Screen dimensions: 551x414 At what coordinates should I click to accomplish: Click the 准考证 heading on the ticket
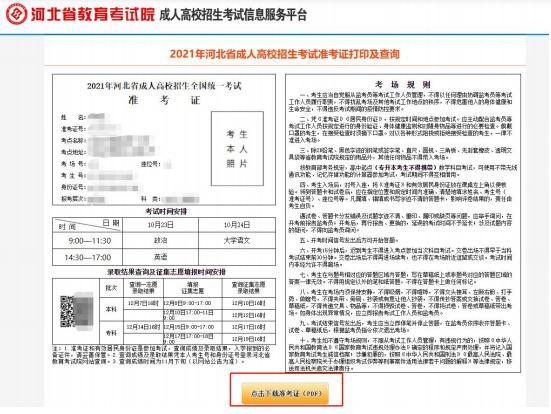tap(164, 100)
